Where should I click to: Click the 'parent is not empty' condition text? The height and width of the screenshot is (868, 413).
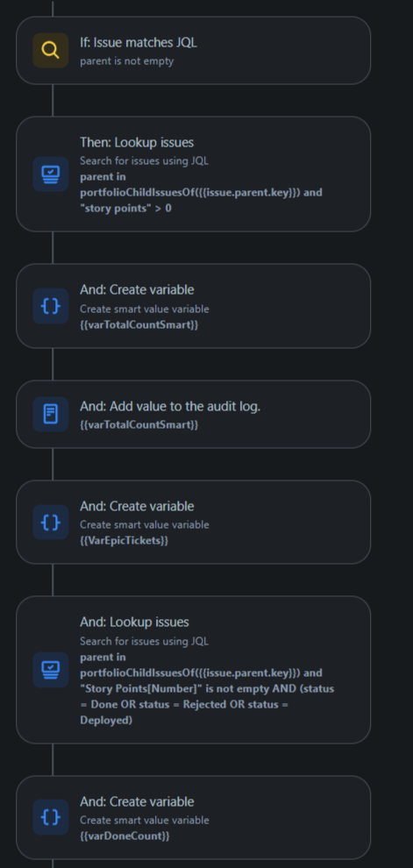(127, 60)
